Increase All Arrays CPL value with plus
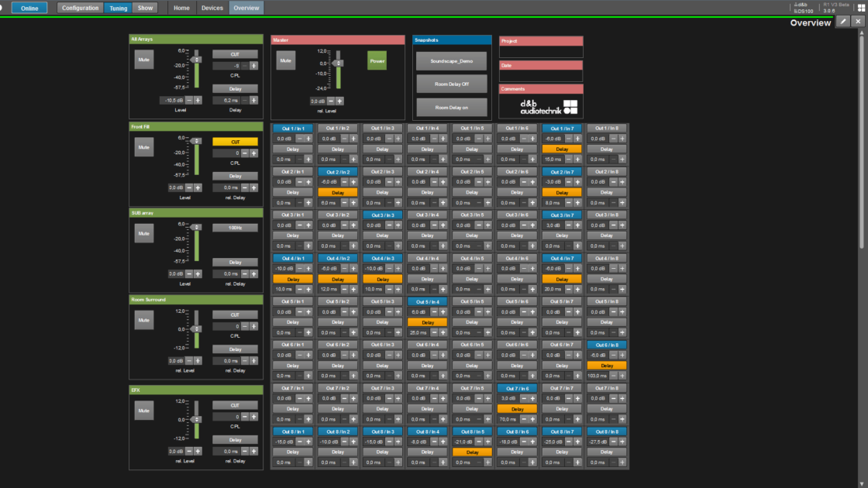 pyautogui.click(x=253, y=66)
